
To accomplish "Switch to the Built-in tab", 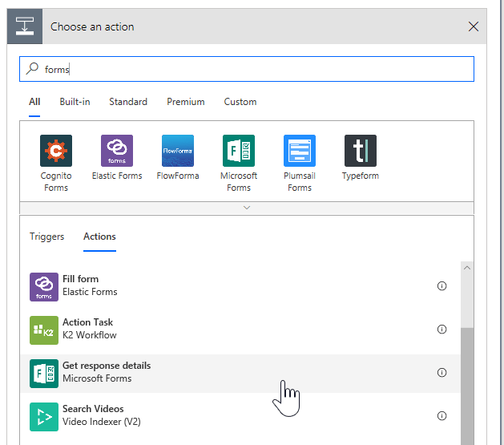I will (75, 102).
